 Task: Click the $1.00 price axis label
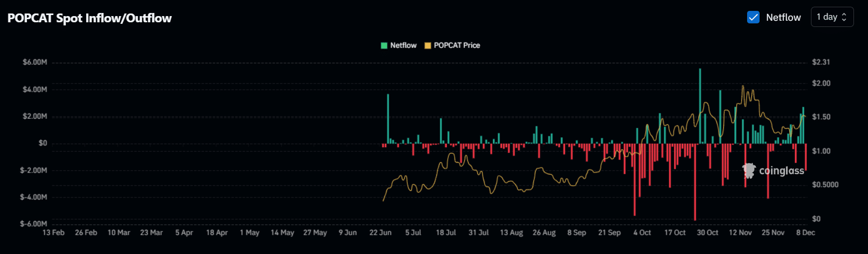coord(821,151)
